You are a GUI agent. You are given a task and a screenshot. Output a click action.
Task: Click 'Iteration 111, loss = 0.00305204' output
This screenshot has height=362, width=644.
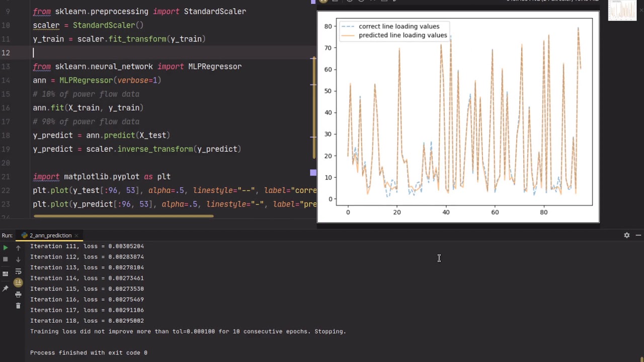click(87, 246)
